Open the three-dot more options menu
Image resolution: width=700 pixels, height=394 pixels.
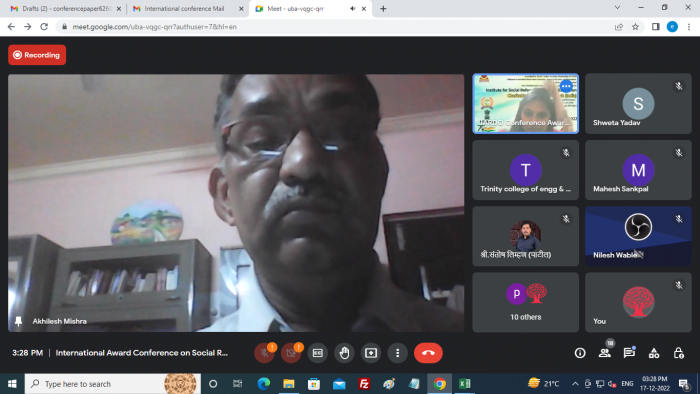(398, 353)
